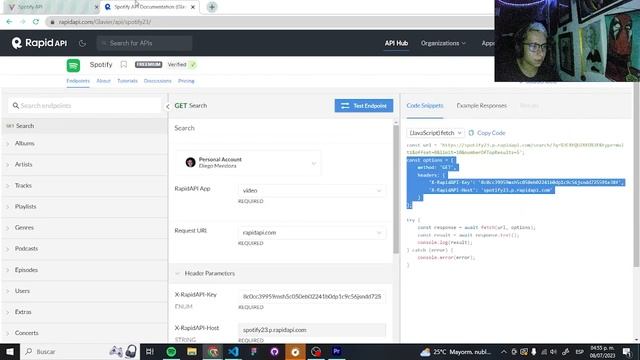The image size is (640, 360).
Task: Switch to the Tutorials tab
Action: click(127, 81)
